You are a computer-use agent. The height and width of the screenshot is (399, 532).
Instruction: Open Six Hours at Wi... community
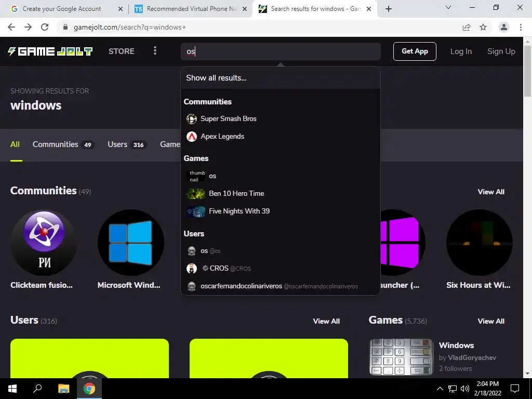pyautogui.click(x=480, y=243)
